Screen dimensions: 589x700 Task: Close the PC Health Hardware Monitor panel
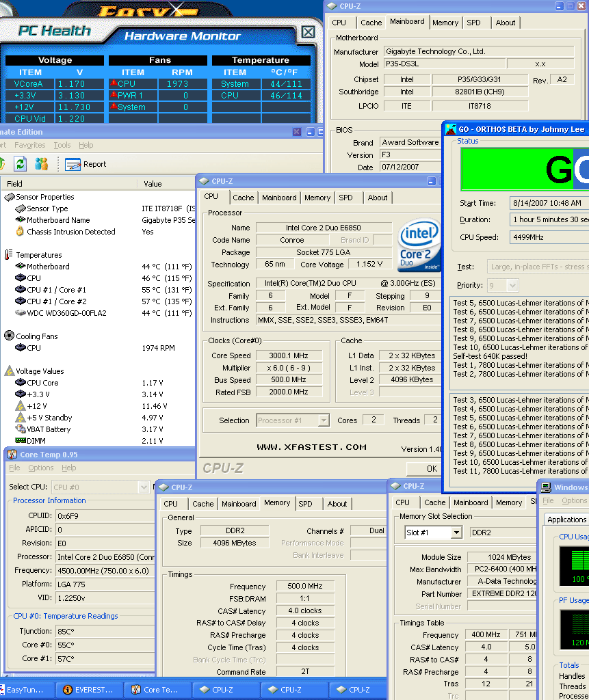click(x=308, y=32)
